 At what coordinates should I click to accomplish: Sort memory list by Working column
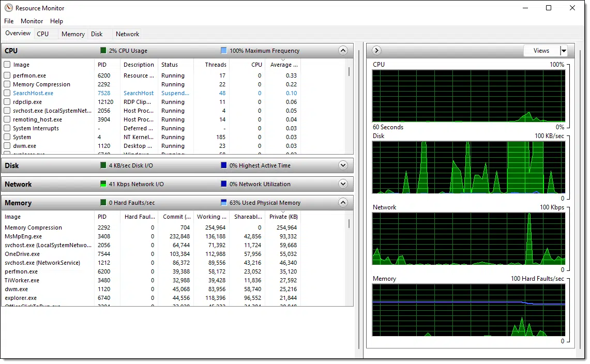211,217
